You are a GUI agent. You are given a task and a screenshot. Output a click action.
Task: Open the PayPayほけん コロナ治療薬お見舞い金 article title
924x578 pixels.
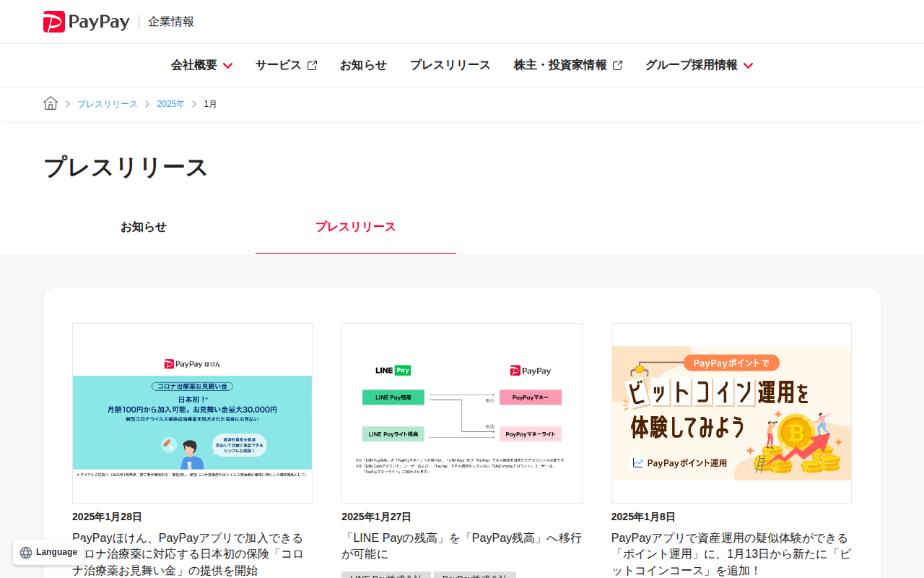coord(188,554)
